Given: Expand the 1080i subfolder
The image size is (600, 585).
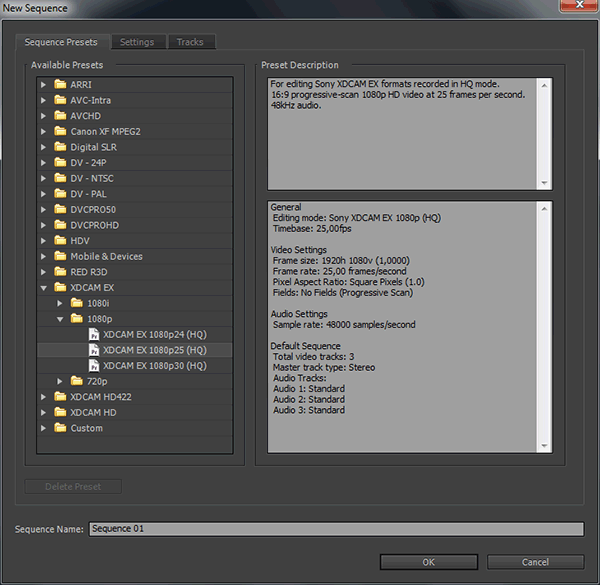Looking at the screenshot, I should (x=60, y=303).
